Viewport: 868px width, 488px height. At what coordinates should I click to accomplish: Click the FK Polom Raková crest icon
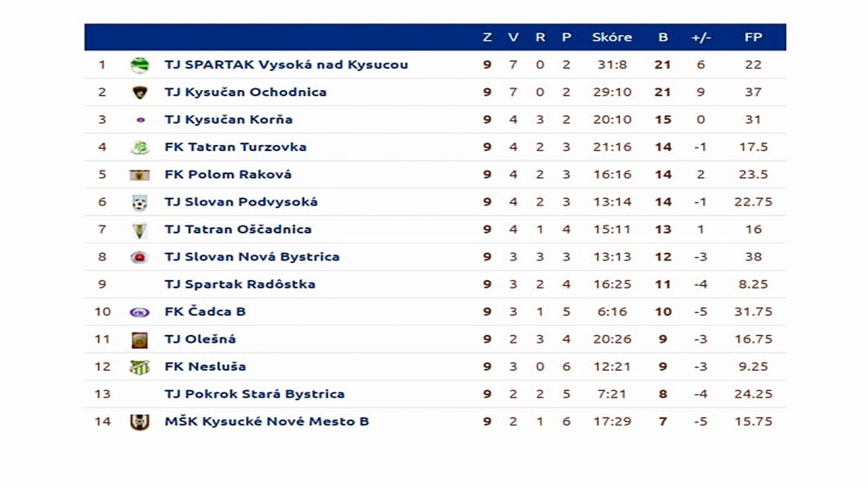[x=140, y=175]
